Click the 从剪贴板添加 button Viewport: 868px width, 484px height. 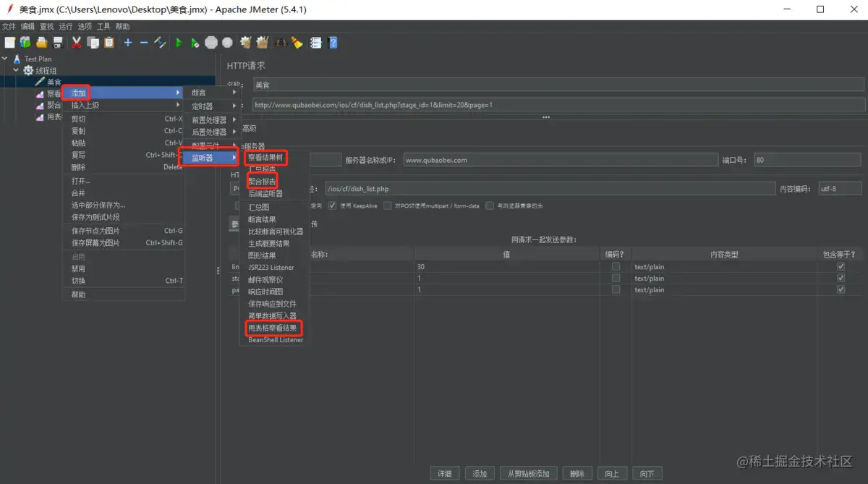click(528, 473)
